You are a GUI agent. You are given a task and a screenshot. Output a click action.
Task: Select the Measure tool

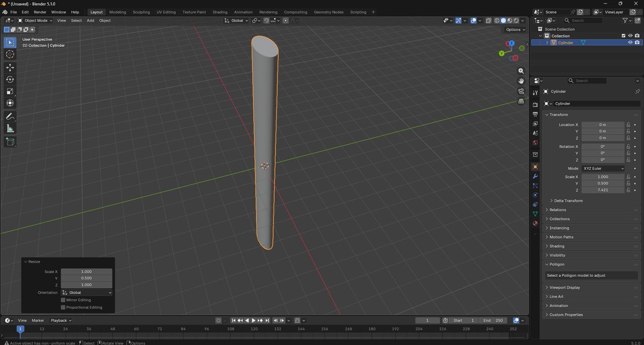tap(10, 128)
